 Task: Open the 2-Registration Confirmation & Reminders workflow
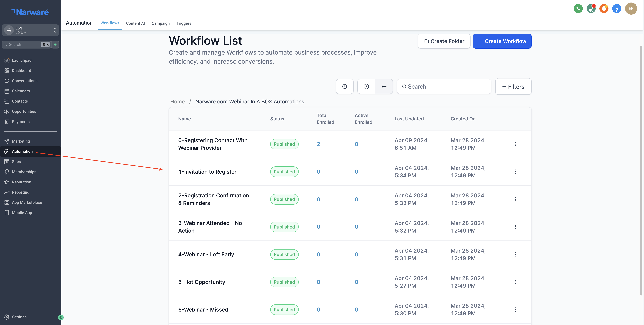(214, 199)
